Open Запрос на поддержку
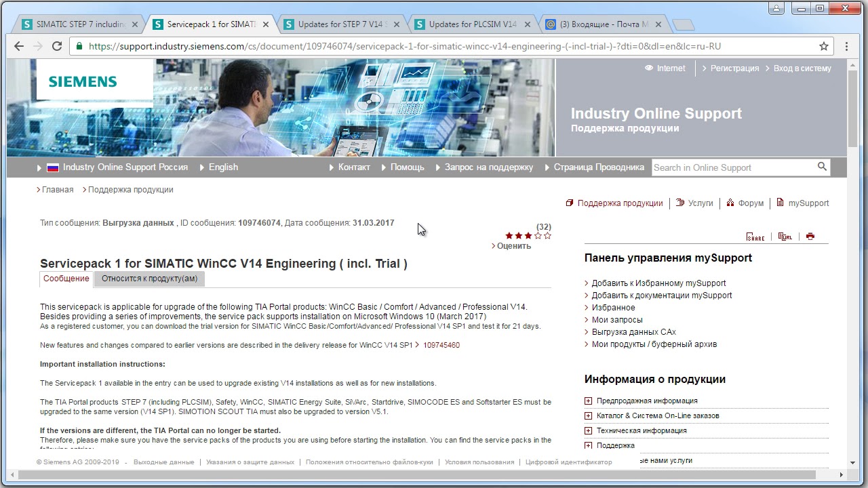This screenshot has height=488, width=868. [x=489, y=167]
